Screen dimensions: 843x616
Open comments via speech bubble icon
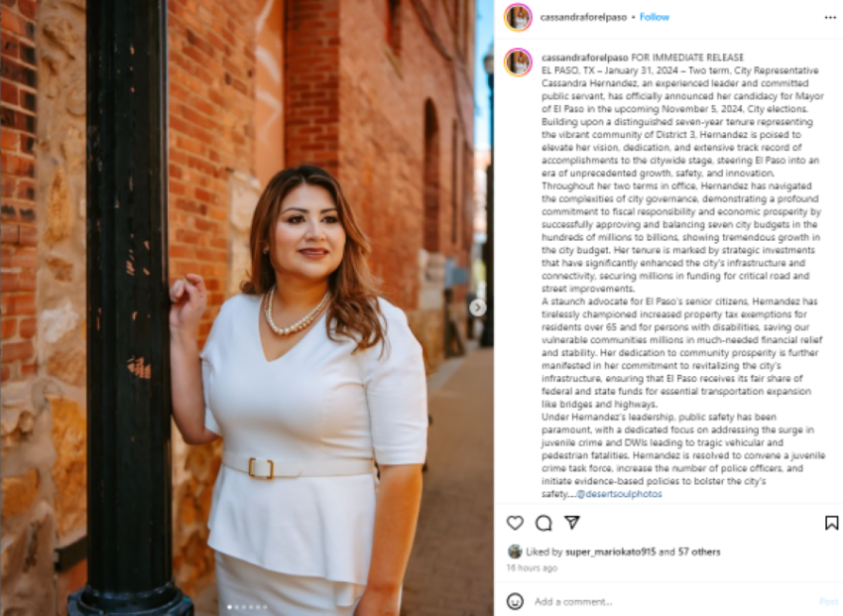(x=543, y=523)
